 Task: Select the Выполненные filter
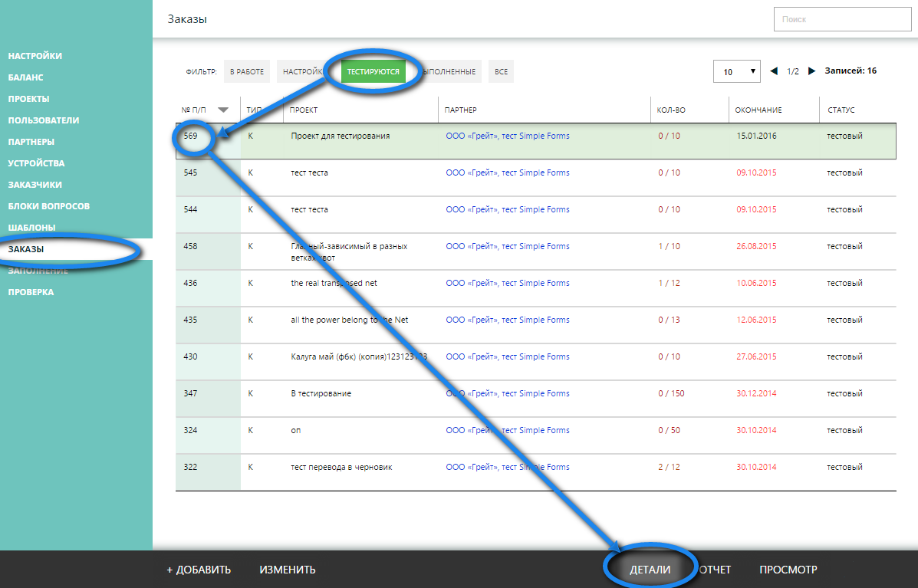coord(452,71)
